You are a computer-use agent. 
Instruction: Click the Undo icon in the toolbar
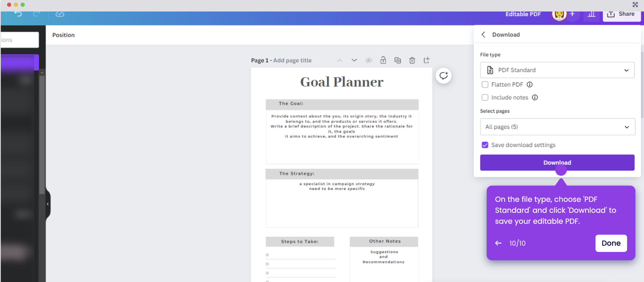pyautogui.click(x=17, y=14)
